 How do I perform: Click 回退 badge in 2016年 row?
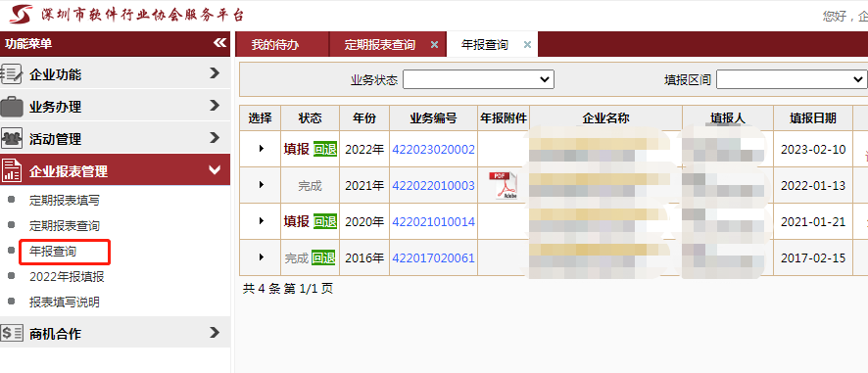[324, 257]
